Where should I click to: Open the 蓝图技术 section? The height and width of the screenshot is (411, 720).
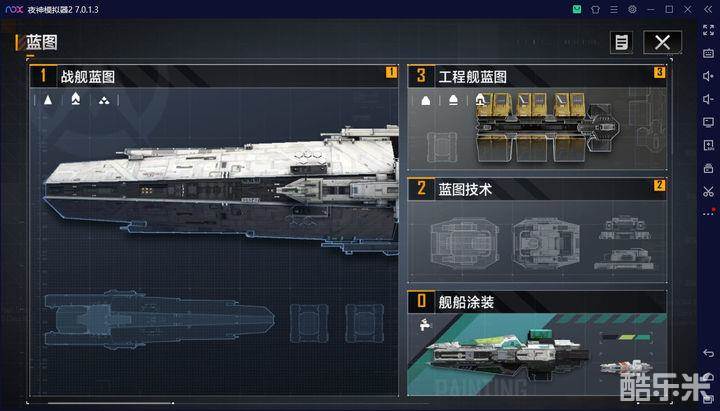click(537, 188)
